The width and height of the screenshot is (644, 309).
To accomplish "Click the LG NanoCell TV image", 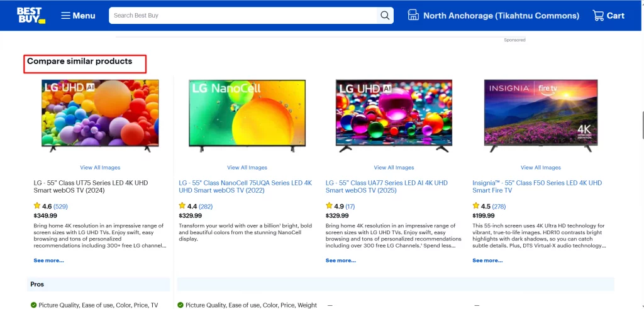I will pyautogui.click(x=247, y=116).
